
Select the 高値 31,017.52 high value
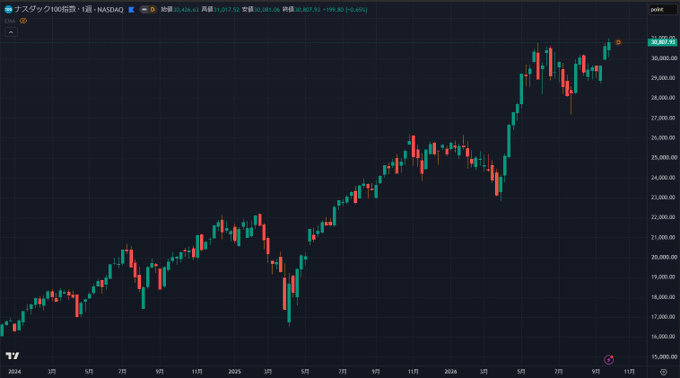220,10
